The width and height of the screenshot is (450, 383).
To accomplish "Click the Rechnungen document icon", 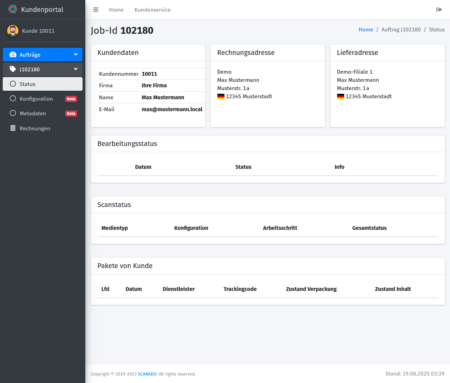I will click(x=13, y=128).
